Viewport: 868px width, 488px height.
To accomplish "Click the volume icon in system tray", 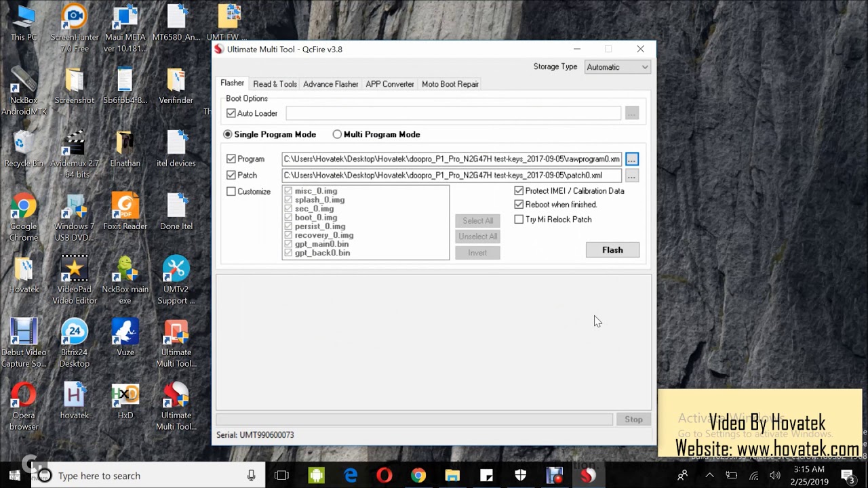I will (x=774, y=476).
